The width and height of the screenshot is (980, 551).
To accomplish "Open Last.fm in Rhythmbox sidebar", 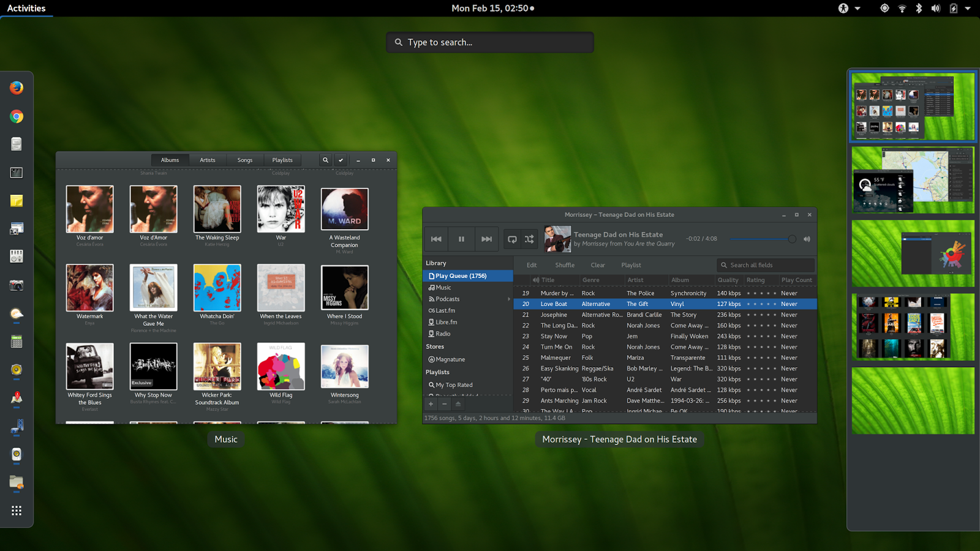I will click(x=442, y=310).
